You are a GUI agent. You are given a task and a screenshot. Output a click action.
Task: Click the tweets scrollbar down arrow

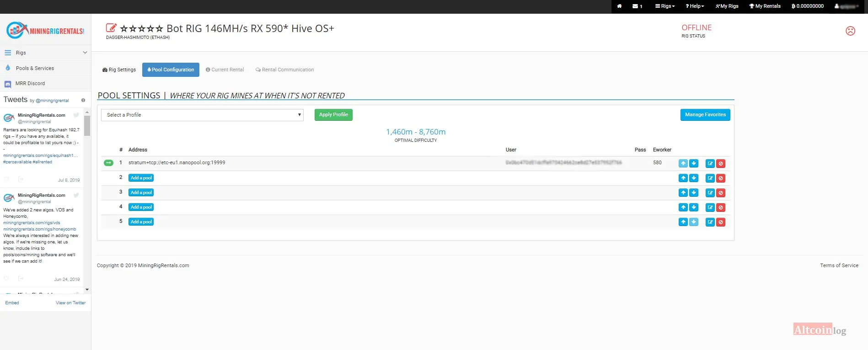pyautogui.click(x=87, y=290)
